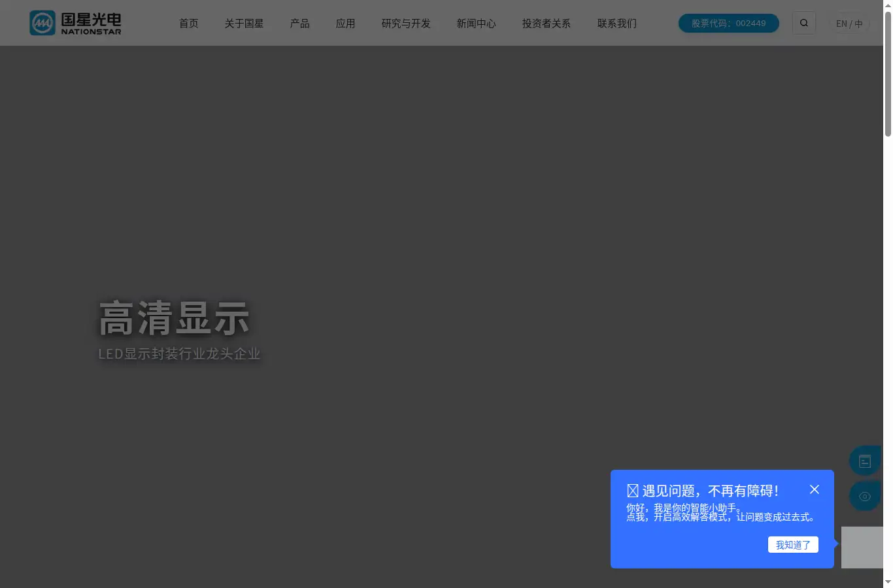Toggle the floating eye icon button
Screen dimensions: 893x588
[x=864, y=497]
